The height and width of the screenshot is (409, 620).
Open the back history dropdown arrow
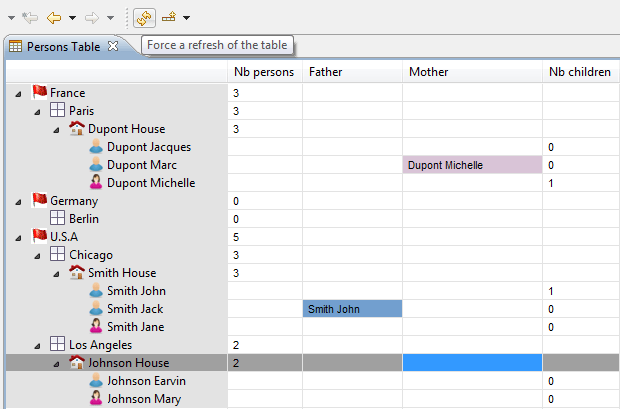[72, 18]
